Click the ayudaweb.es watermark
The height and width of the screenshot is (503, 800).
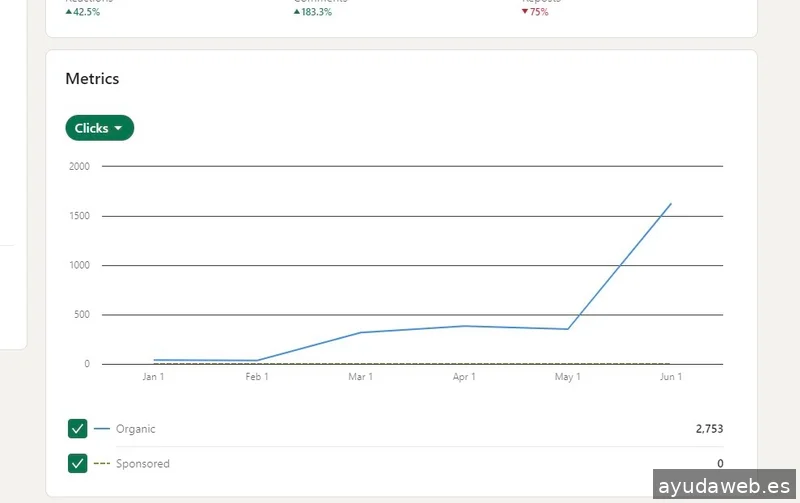[724, 486]
